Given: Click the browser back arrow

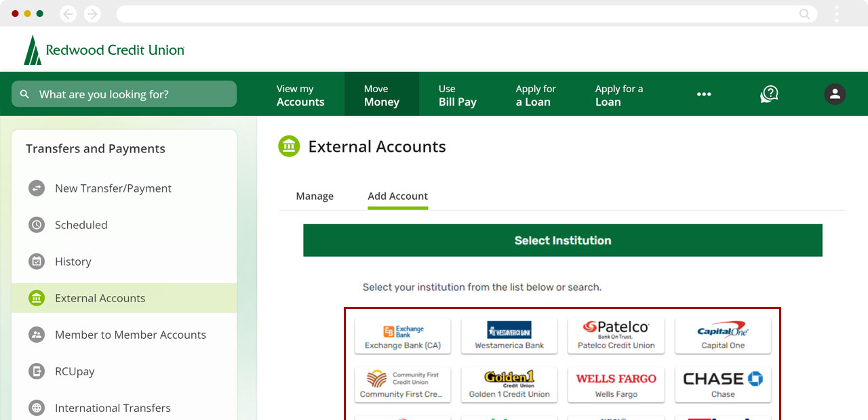Looking at the screenshot, I should 68,14.
